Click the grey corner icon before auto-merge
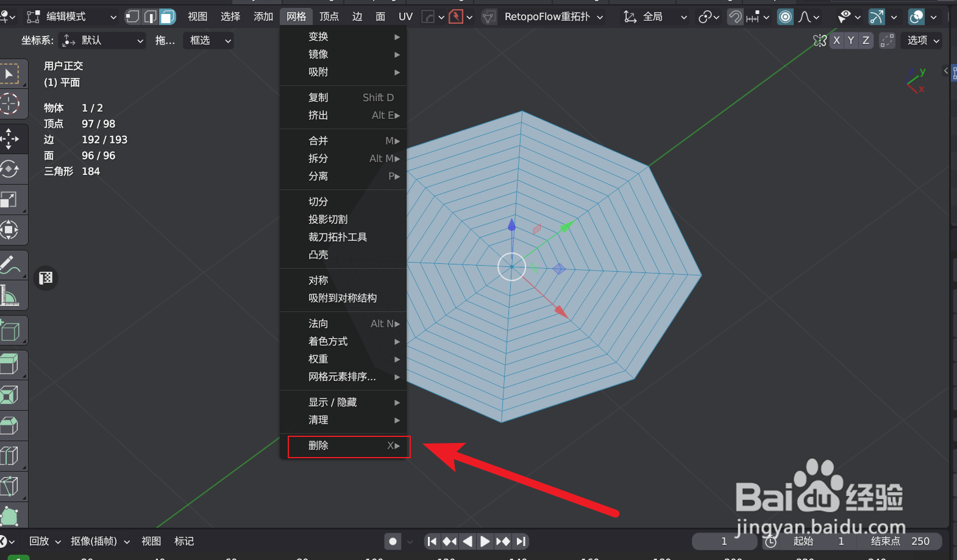Screen dimensions: 957x560 [x=429, y=17]
